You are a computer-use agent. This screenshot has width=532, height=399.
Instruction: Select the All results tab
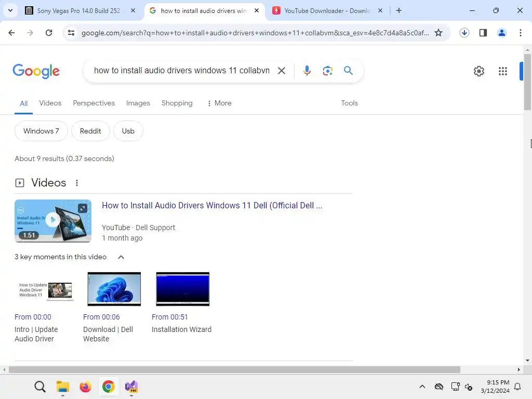[x=23, y=103]
